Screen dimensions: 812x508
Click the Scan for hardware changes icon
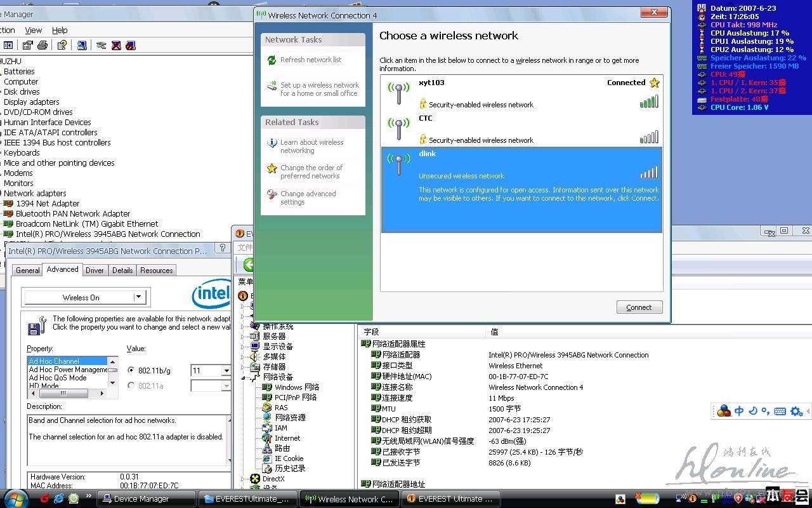pos(82,45)
